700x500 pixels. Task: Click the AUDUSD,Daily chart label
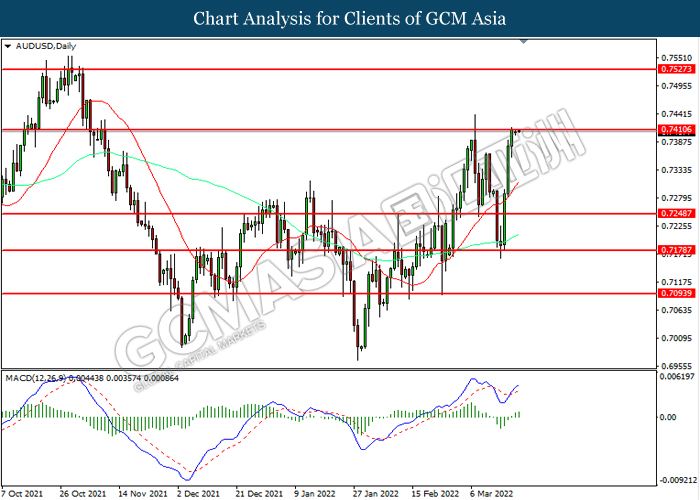tap(46, 46)
